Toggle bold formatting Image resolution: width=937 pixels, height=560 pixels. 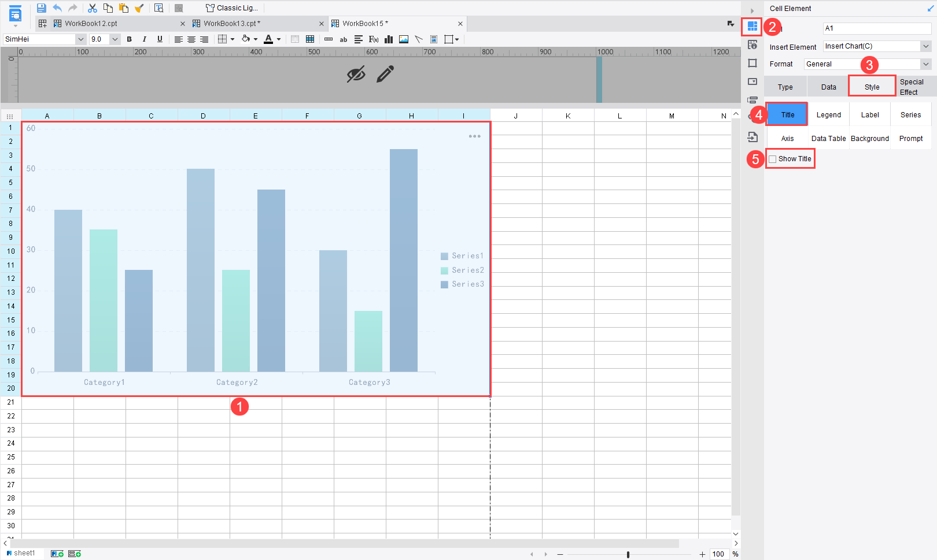129,39
